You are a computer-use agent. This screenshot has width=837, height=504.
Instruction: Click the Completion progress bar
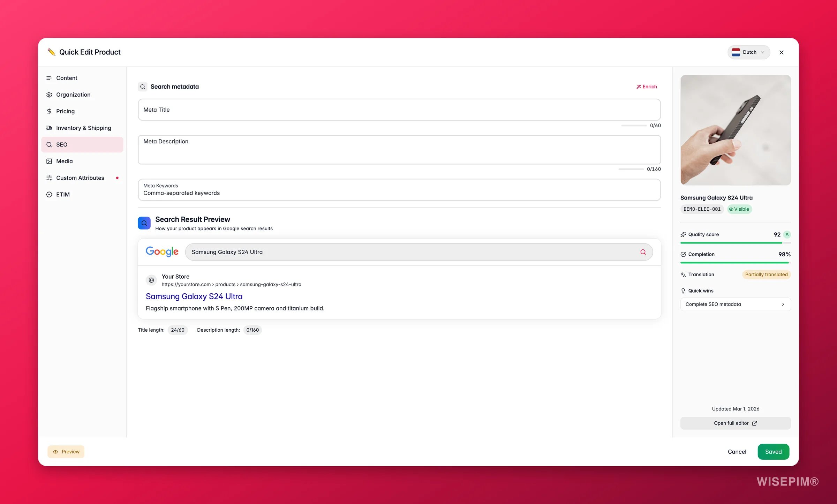tap(736, 263)
